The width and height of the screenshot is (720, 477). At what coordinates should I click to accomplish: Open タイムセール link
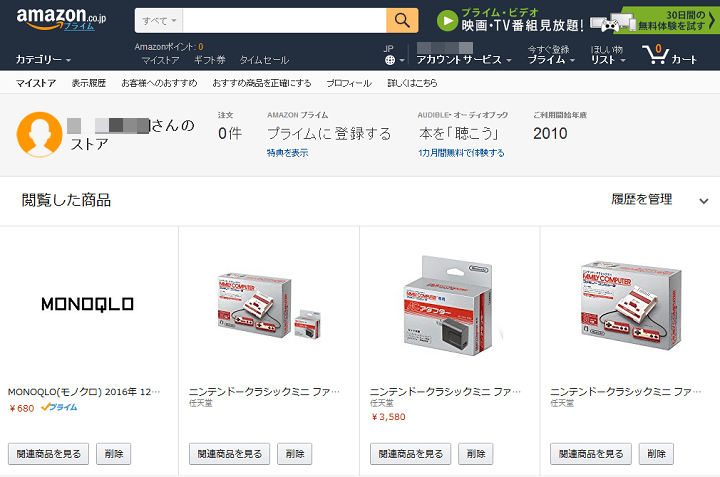(x=264, y=60)
